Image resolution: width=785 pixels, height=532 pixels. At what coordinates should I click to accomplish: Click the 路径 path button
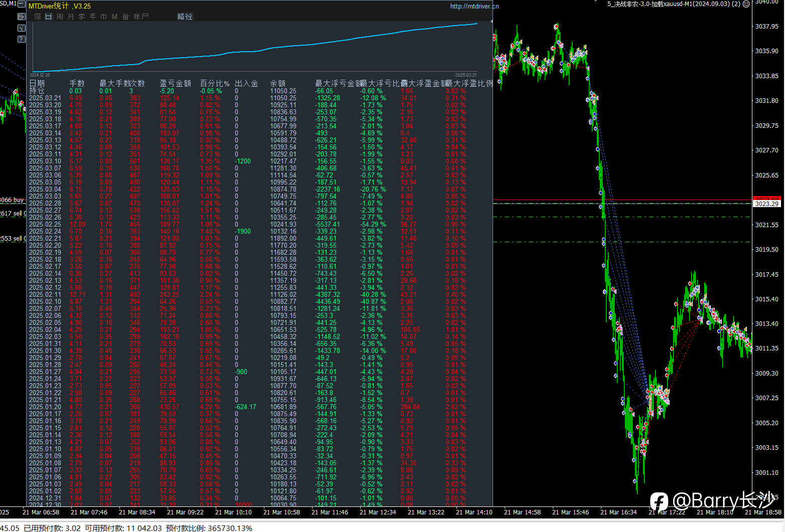[185, 17]
